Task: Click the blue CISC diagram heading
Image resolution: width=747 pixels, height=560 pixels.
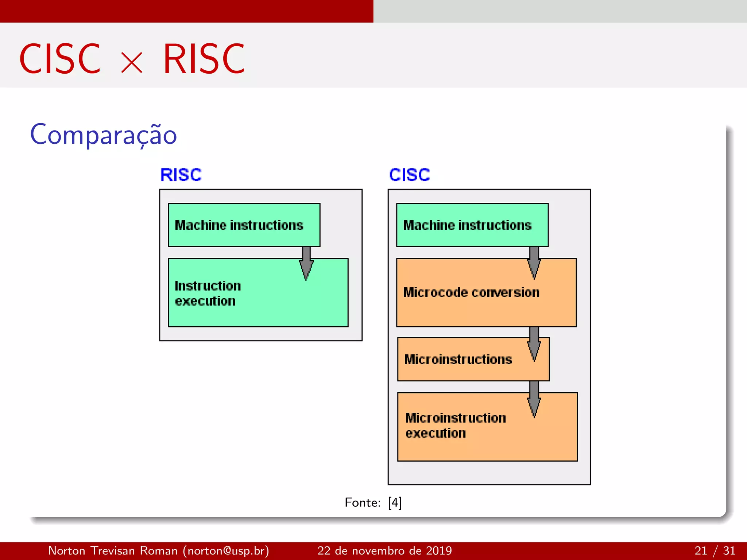Action: click(409, 175)
